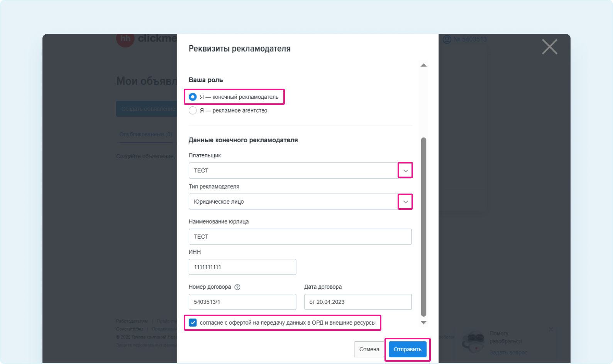Open the Юридическое лицо combo box field
This screenshot has height=364, width=613.
300,202
